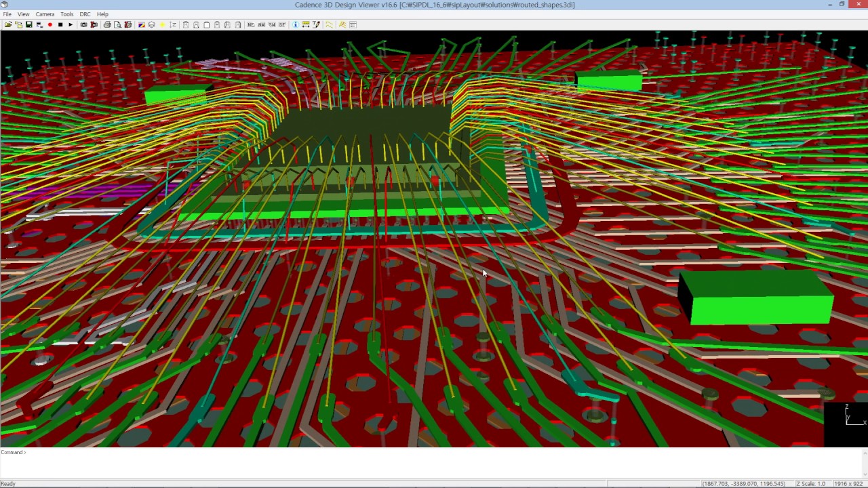Print the current 3D view
This screenshot has height=488, width=868.
(x=107, y=24)
